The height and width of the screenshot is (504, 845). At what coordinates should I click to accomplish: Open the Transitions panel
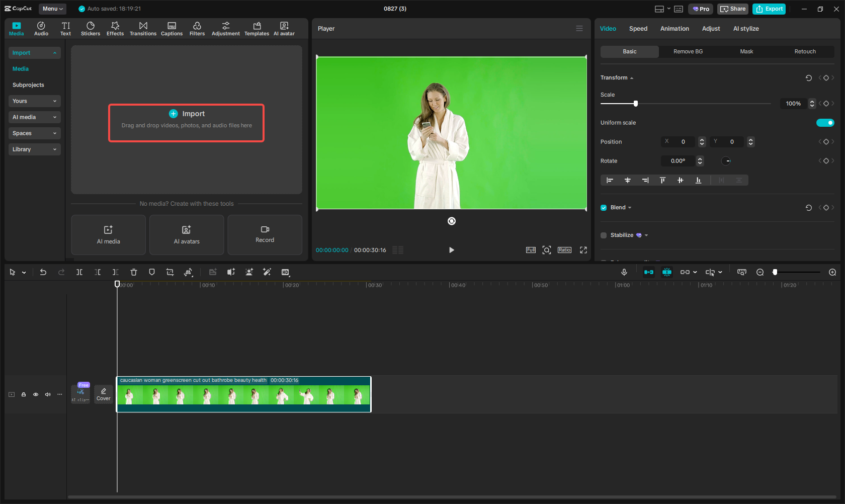143,28
